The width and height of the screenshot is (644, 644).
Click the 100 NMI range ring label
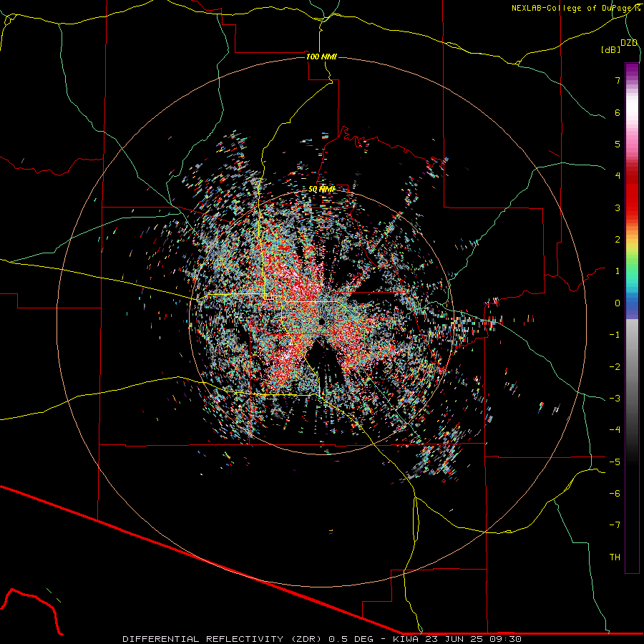tap(321, 57)
